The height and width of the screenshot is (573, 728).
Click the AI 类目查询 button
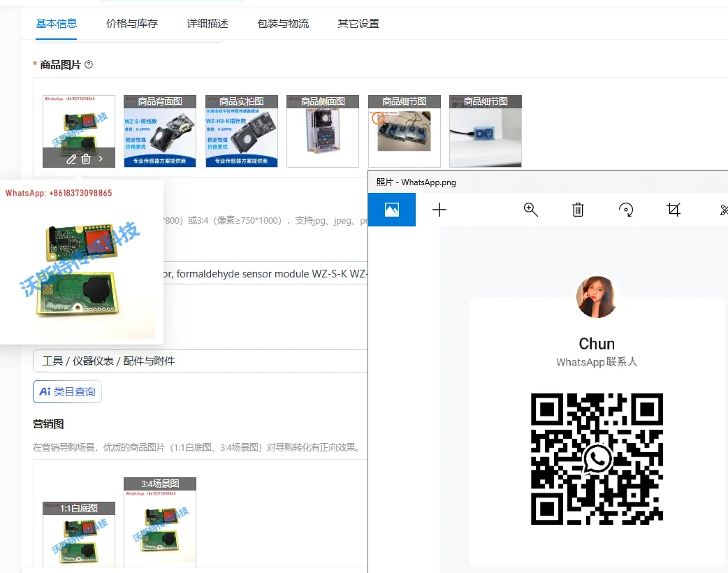point(67,392)
